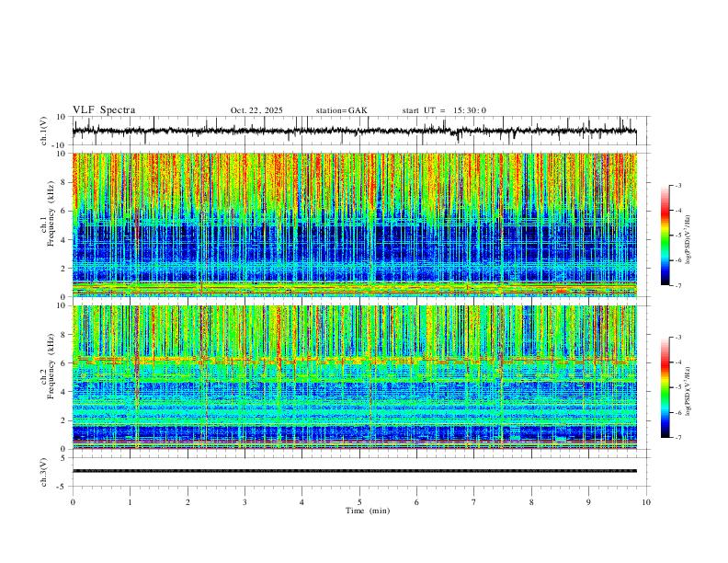
Task: Click the "station=GAK" header text
Action: point(341,110)
